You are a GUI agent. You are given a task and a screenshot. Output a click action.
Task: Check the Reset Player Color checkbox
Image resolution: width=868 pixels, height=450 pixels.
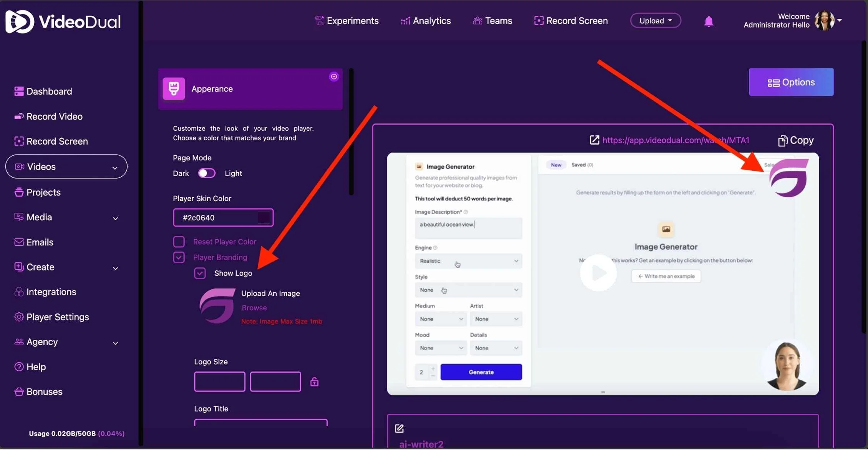tap(179, 242)
